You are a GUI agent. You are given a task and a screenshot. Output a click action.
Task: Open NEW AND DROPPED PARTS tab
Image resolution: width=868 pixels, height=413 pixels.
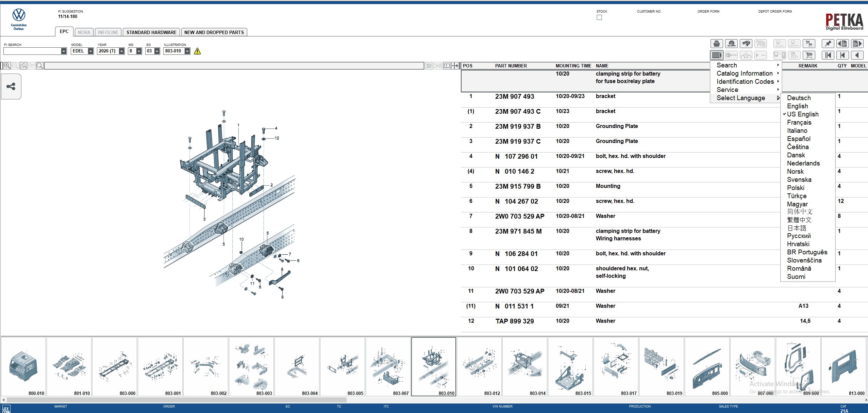tap(214, 32)
